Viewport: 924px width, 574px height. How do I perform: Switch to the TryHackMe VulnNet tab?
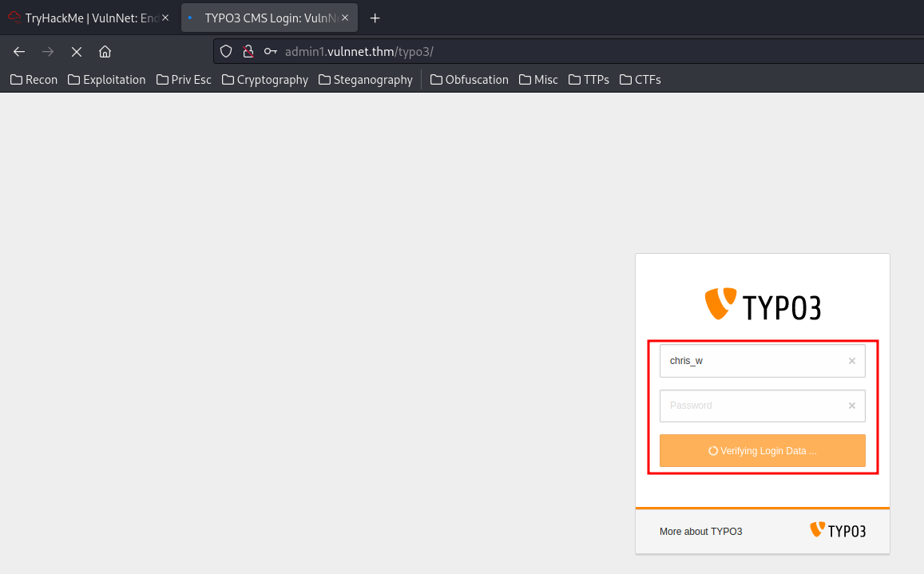(89, 18)
